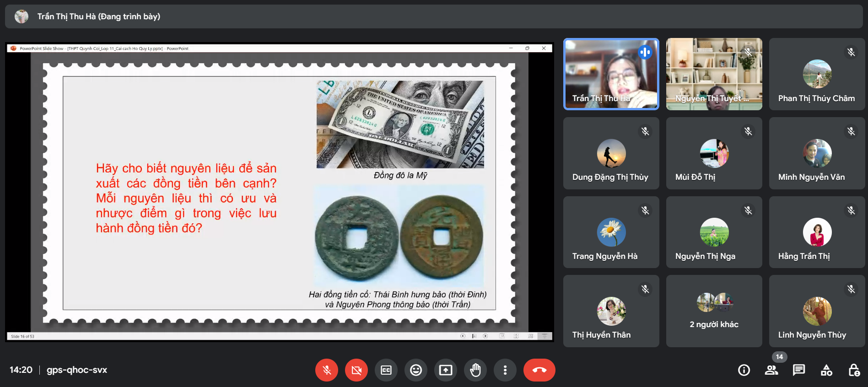The image size is (868, 387).
Task: Turn off the microphone mute button
Action: (x=327, y=370)
